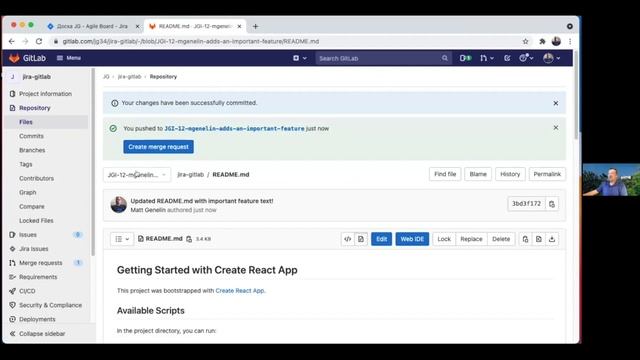Image resolution: width=640 pixels, height=360 pixels.
Task: Click commit hash 3bd3f172
Action: point(526,204)
